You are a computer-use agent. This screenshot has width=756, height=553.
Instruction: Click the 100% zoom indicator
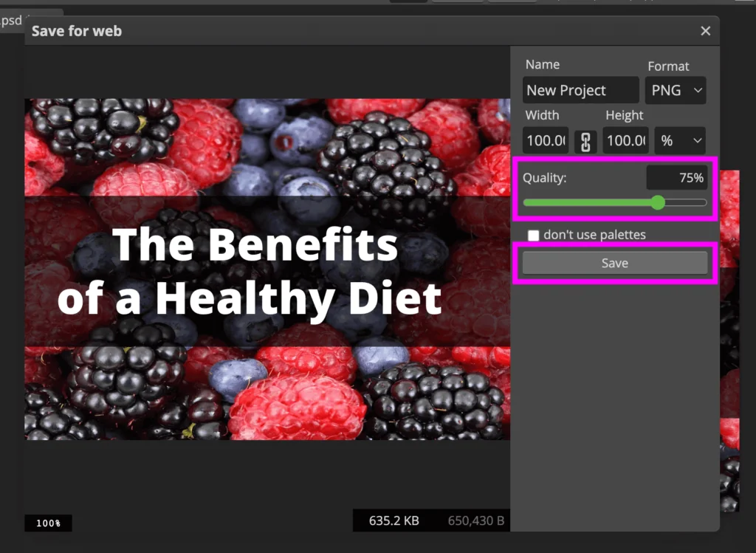[48, 523]
